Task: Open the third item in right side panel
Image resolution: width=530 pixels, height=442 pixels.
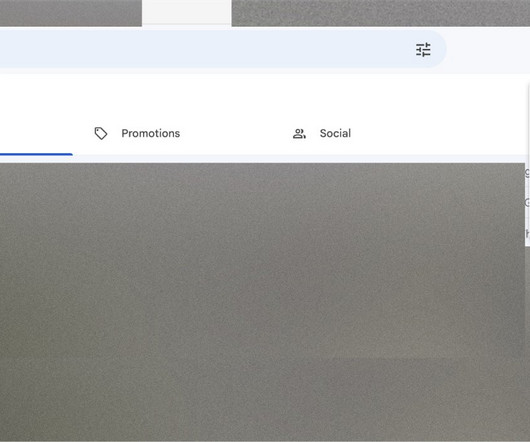Action: click(x=527, y=232)
